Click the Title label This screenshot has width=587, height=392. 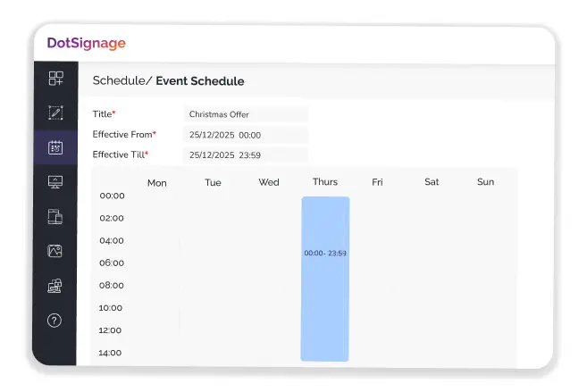tap(104, 114)
